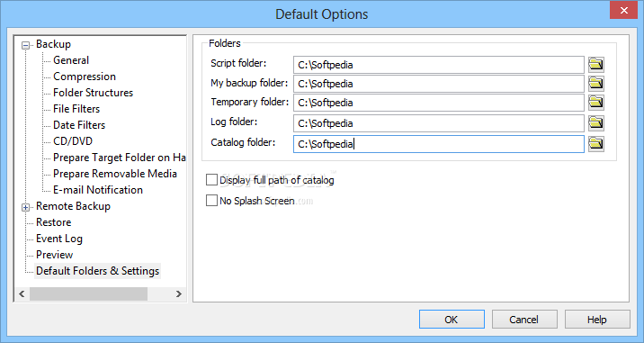Select the CD/DVD tree item

[73, 141]
